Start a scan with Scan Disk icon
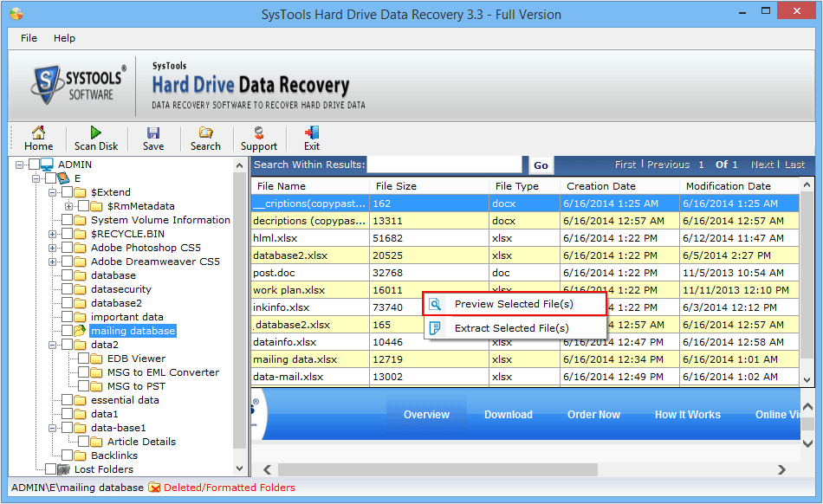 click(x=96, y=132)
